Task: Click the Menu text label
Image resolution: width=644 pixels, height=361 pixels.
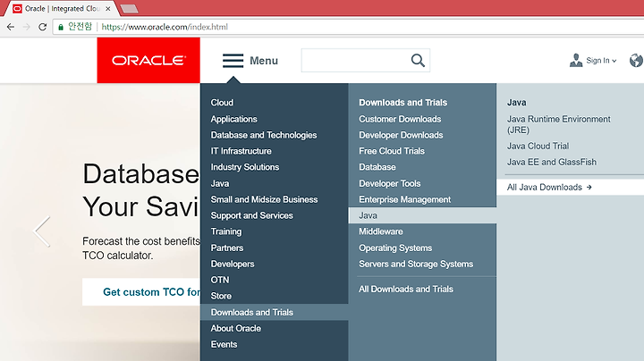Action: (264, 61)
